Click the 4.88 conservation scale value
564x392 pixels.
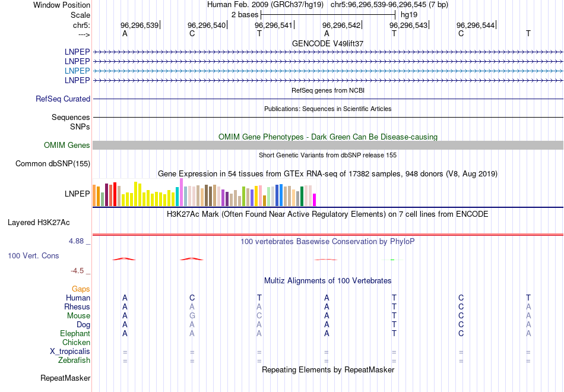coord(76,241)
